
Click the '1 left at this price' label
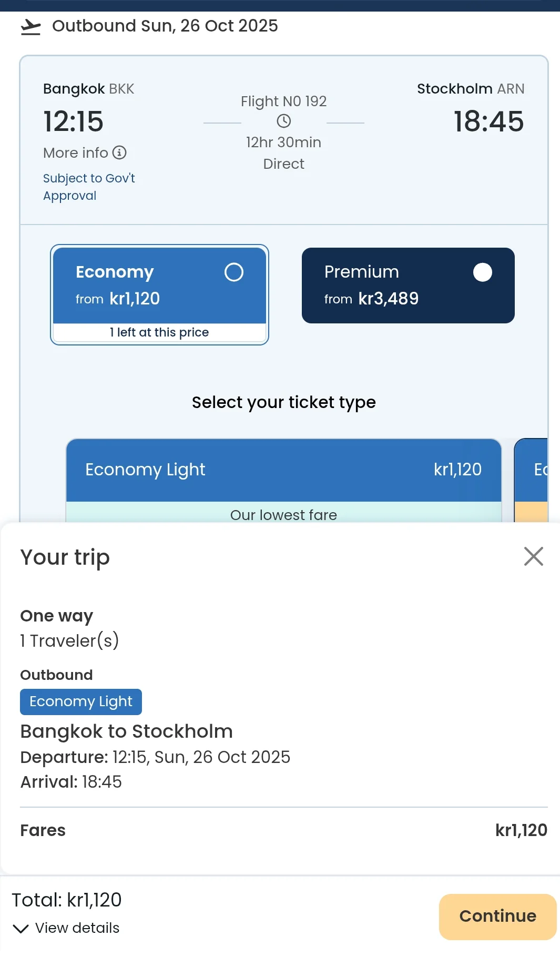(x=159, y=332)
